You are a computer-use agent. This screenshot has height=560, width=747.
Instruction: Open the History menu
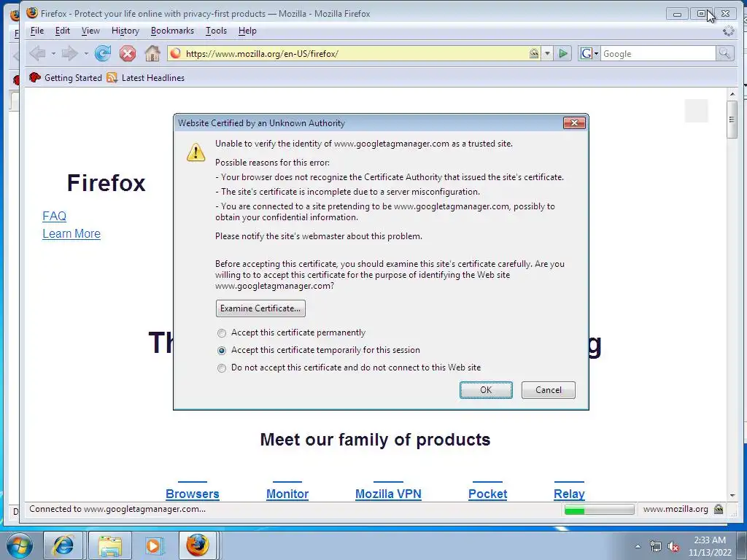click(x=125, y=31)
